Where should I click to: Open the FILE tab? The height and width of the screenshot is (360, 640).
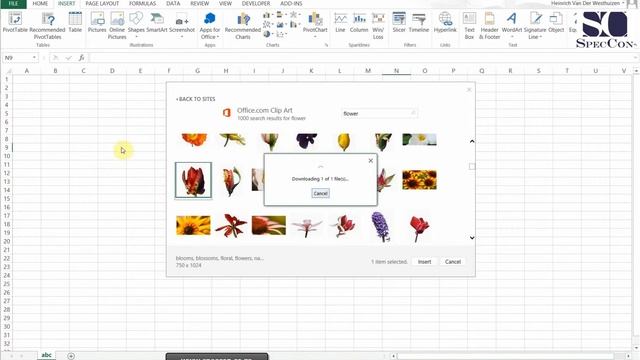coord(13,4)
